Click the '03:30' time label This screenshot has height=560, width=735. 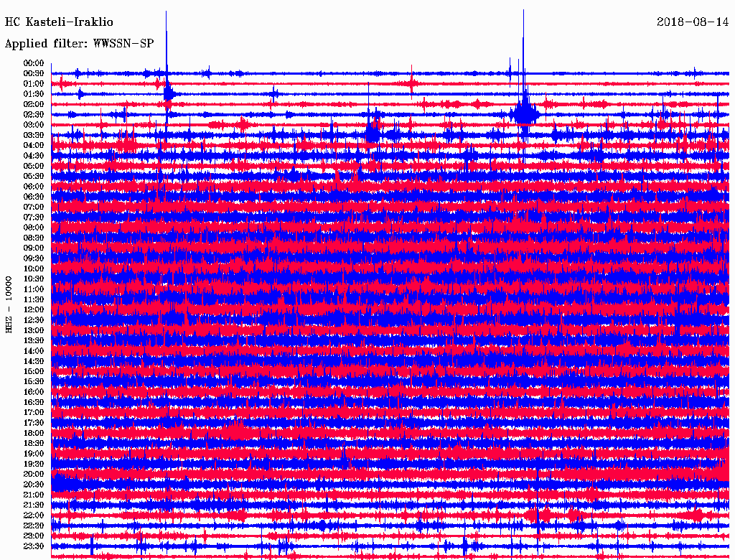coord(34,135)
